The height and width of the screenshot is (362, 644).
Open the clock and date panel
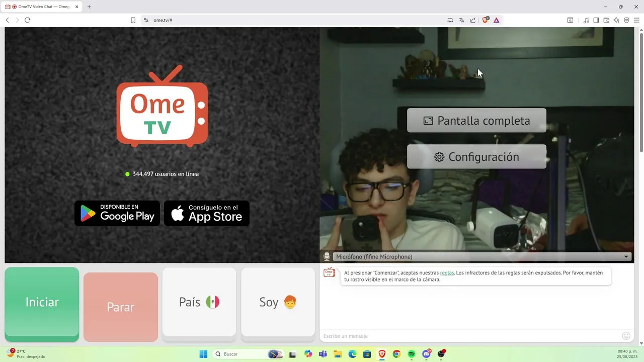click(x=627, y=353)
